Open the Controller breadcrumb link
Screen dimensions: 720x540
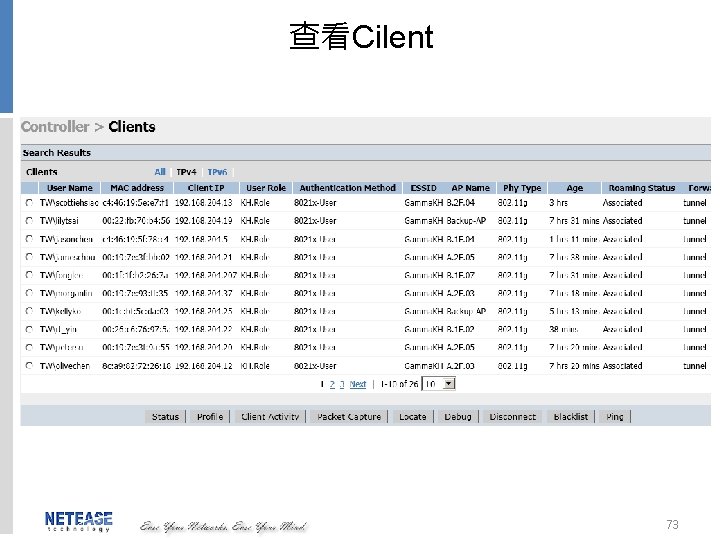pos(55,127)
